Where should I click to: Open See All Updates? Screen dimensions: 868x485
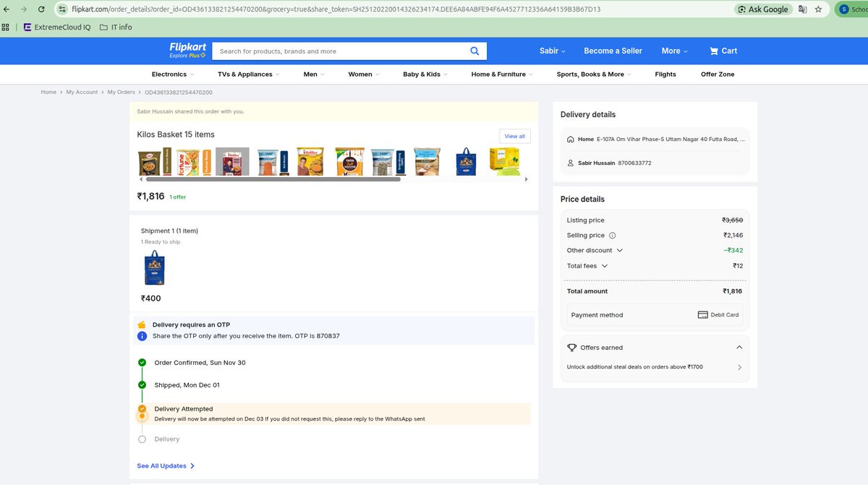(x=166, y=466)
